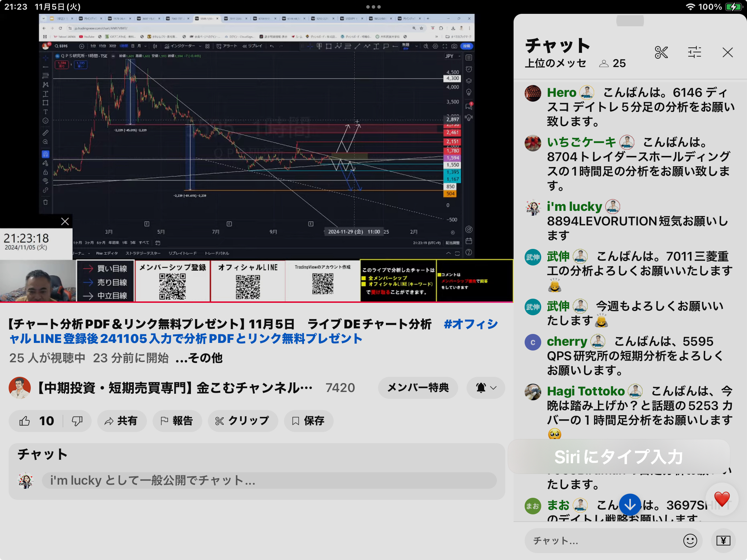Dislike the live stream
The image size is (747, 560).
point(77,421)
